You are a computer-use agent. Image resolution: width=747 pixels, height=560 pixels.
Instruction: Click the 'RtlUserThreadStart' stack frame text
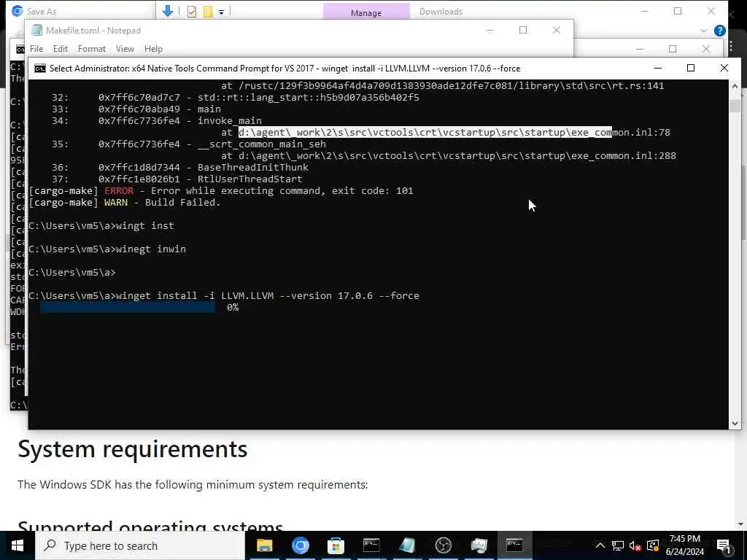250,179
